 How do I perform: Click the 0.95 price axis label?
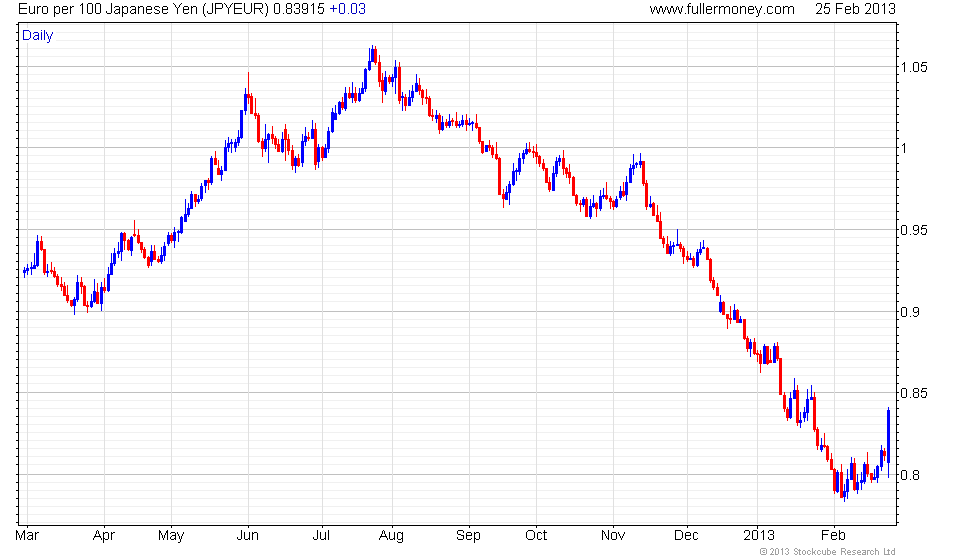914,231
